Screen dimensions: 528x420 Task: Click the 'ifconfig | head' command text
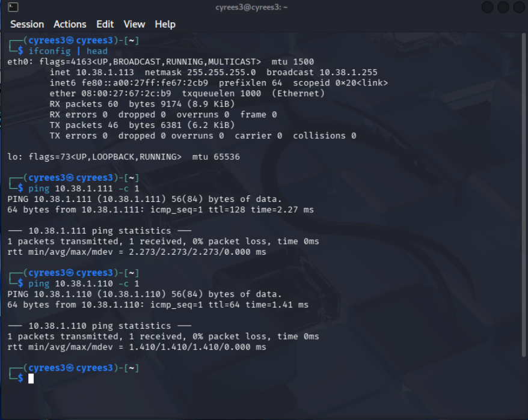point(68,51)
